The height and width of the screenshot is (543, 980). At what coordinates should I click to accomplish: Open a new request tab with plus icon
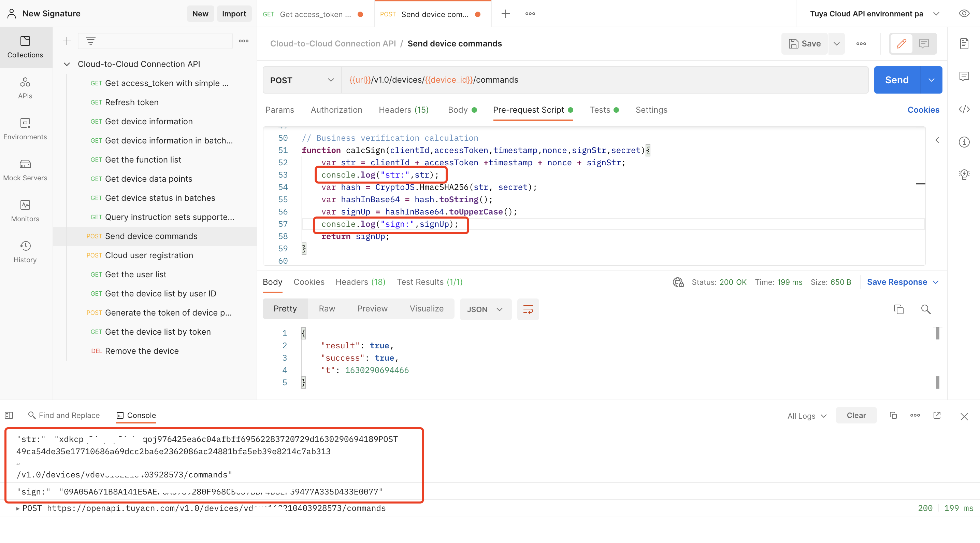[506, 14]
